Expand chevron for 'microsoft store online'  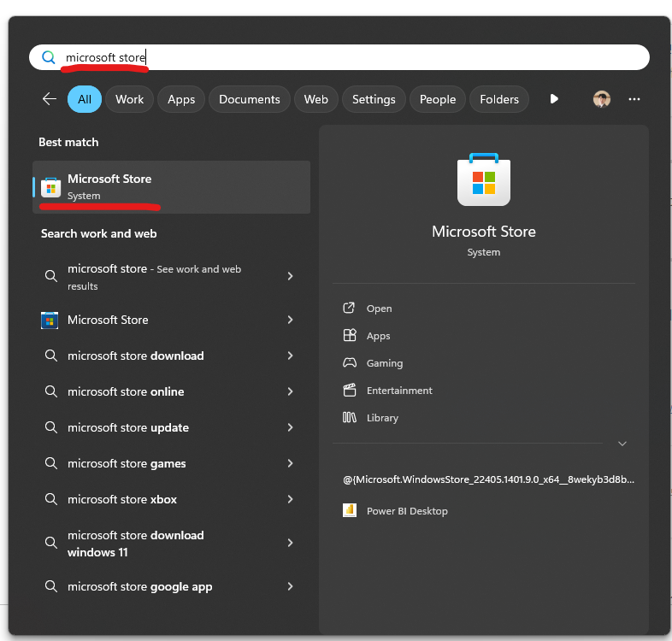click(x=290, y=391)
